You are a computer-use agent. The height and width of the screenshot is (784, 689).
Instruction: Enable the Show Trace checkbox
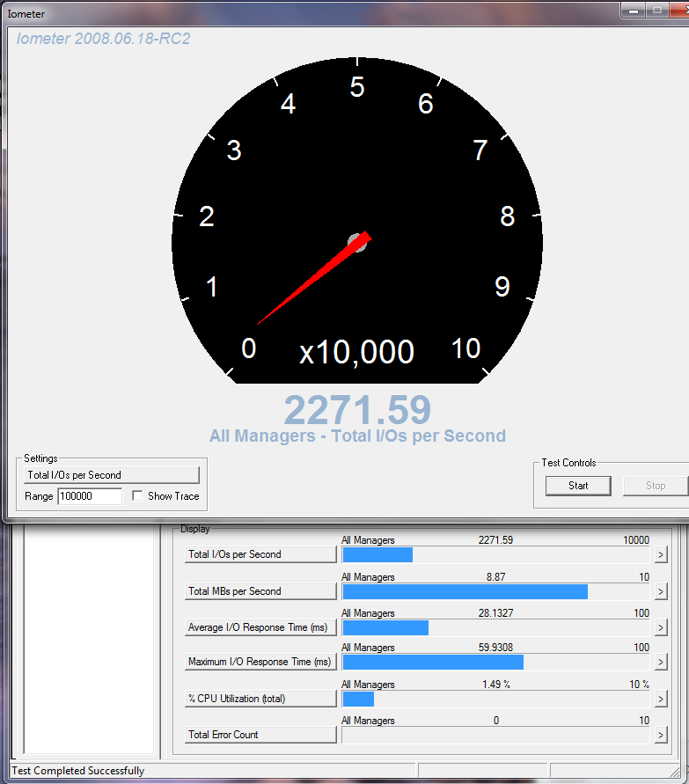pos(137,495)
